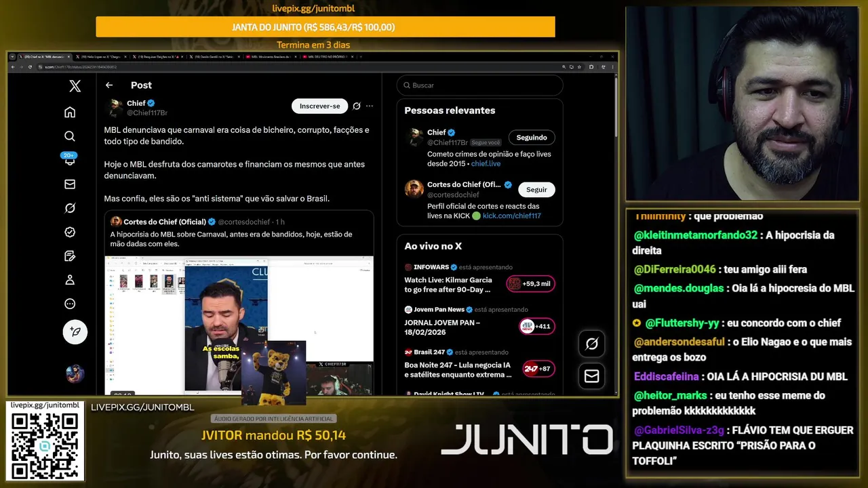The height and width of the screenshot is (488, 868).
Task: Switch to the Pesquisas Eleições no X tab
Action: (x=158, y=57)
